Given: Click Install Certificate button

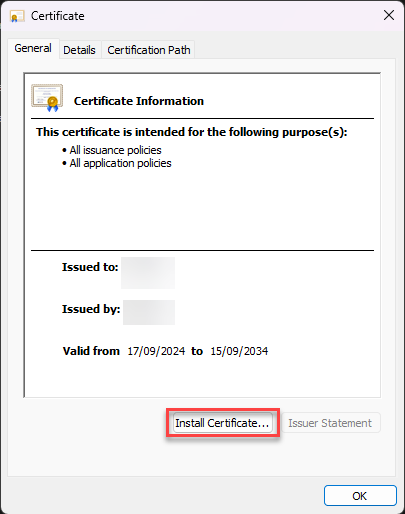Looking at the screenshot, I should click(222, 423).
